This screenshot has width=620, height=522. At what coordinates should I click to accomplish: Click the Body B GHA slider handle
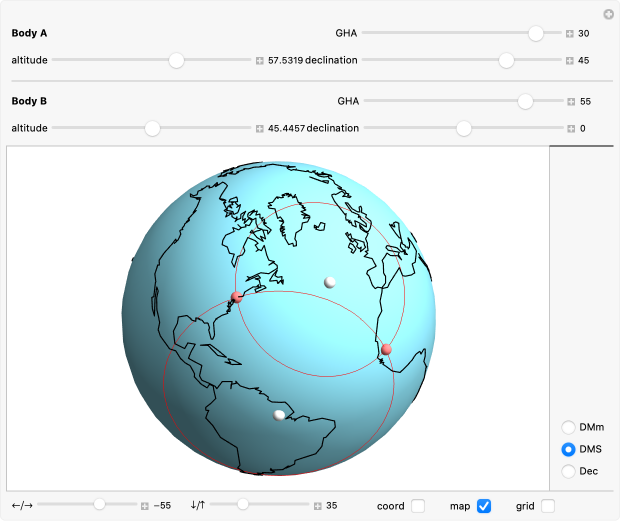tap(525, 101)
